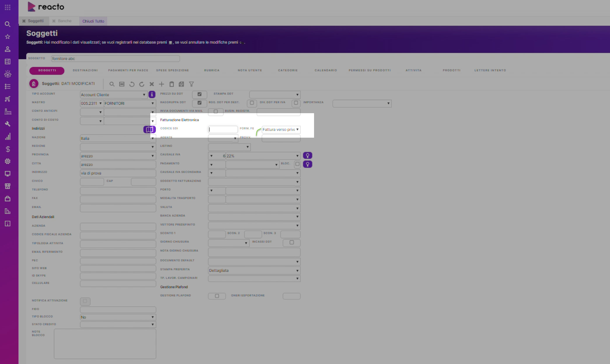Open the shopping cart sidebar icon
610x364 pixels.
click(8, 99)
